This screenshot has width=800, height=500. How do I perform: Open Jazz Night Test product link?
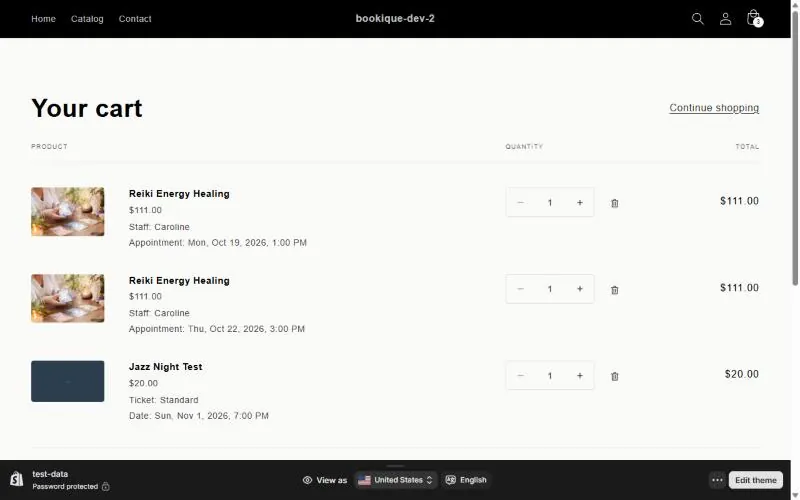point(165,367)
